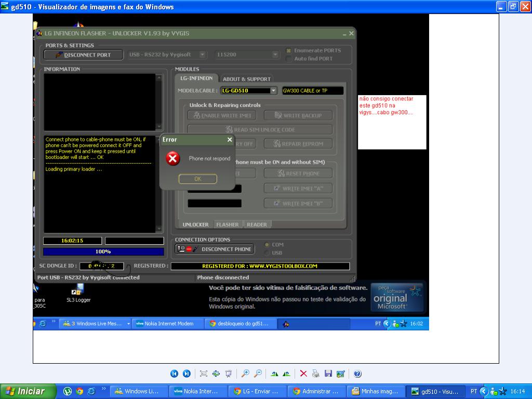Viewport: 532px width, 399px height.
Task: Click the lower log panel scrollbar
Action: coord(159,184)
